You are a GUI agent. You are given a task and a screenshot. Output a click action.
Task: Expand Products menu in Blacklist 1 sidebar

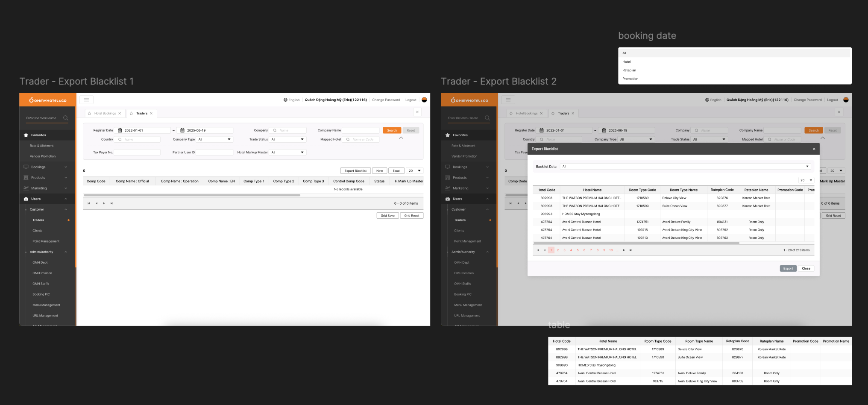(47, 178)
